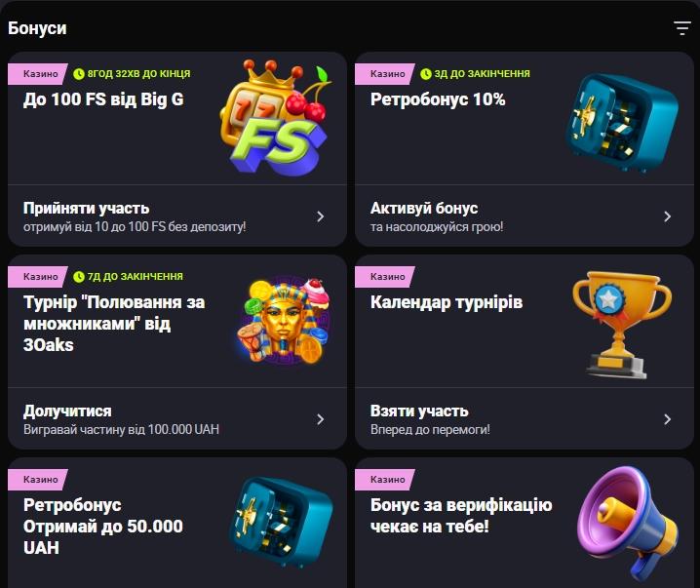The height and width of the screenshot is (588, 700).
Task: Open the bonuses filter icon
Action: click(x=682, y=28)
